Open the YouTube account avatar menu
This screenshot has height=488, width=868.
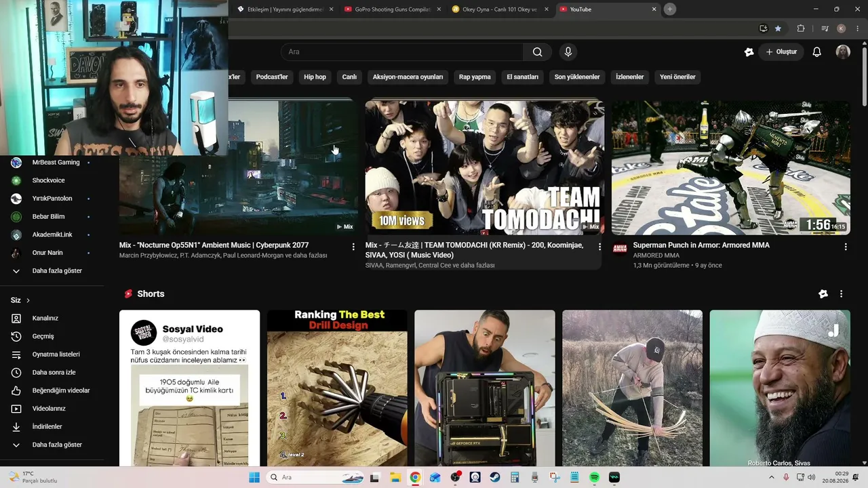click(843, 52)
